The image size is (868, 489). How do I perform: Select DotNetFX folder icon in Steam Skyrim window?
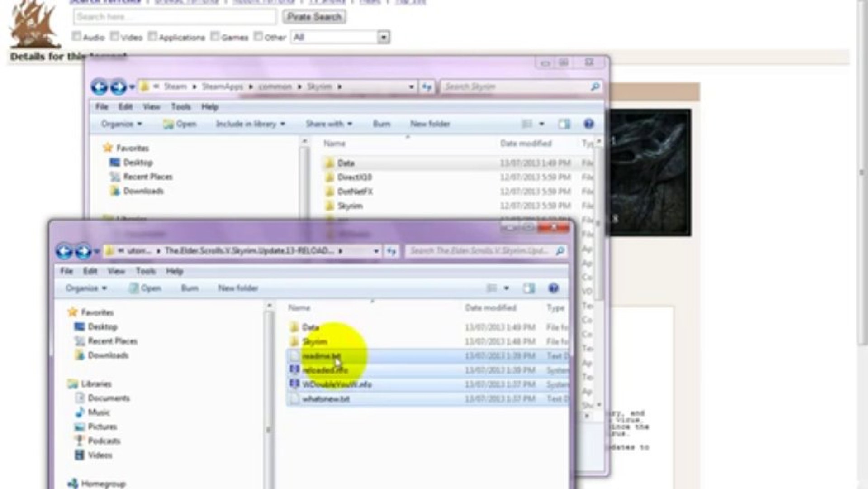(330, 192)
